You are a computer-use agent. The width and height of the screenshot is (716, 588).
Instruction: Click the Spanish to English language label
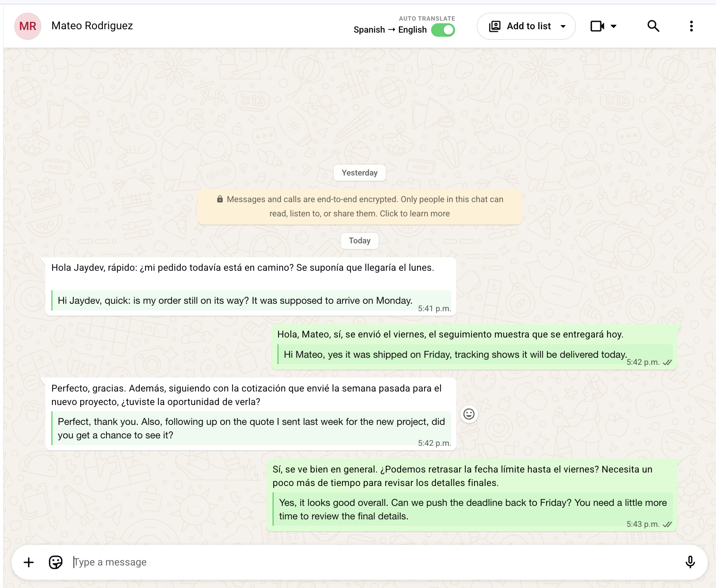(x=390, y=30)
